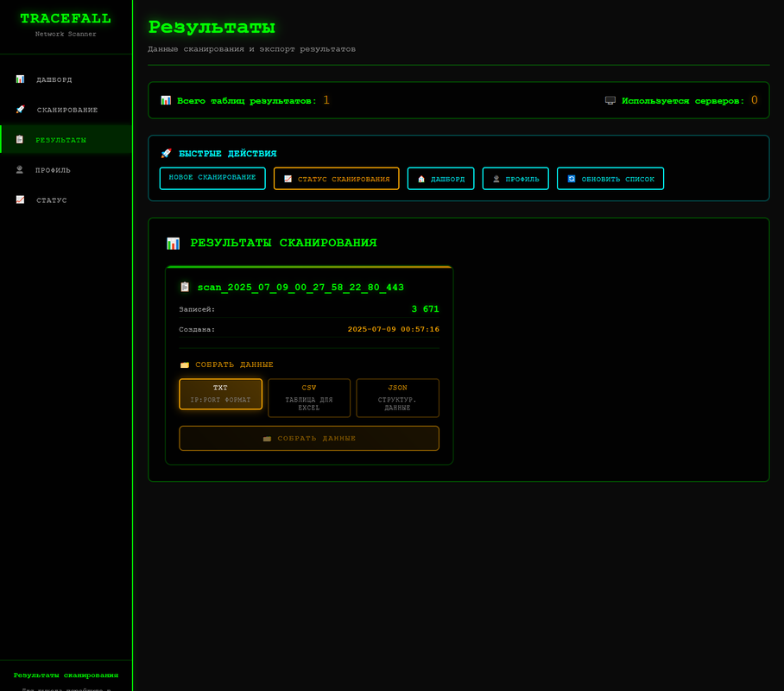Click the user icon in Профиль quick button
This screenshot has width=784, height=691.
click(496, 179)
